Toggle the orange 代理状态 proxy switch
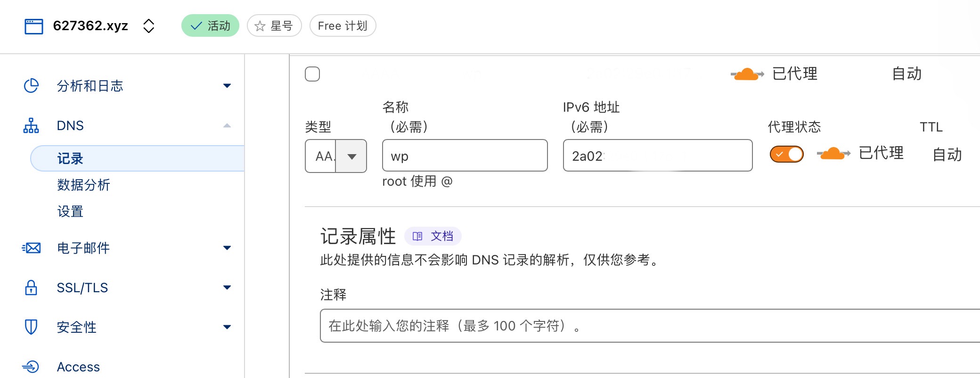980x378 pixels. [x=786, y=154]
